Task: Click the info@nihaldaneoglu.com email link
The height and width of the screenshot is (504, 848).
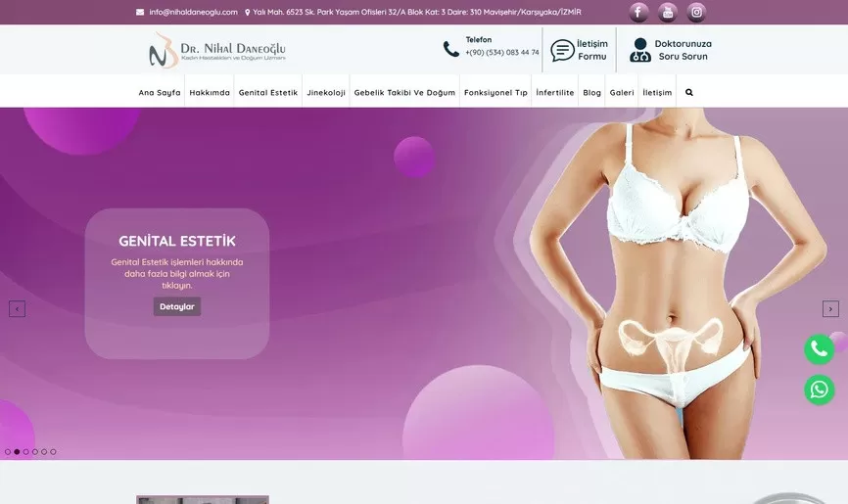Action: [193, 12]
